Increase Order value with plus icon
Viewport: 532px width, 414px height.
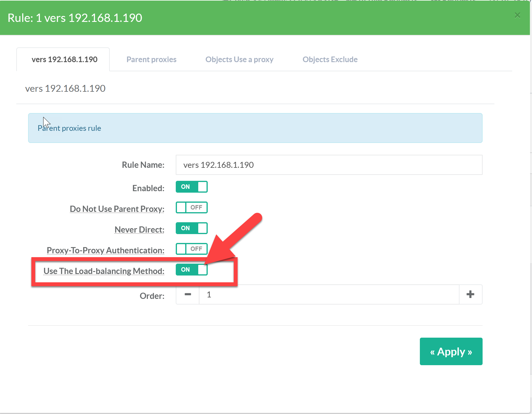pyautogui.click(x=470, y=294)
